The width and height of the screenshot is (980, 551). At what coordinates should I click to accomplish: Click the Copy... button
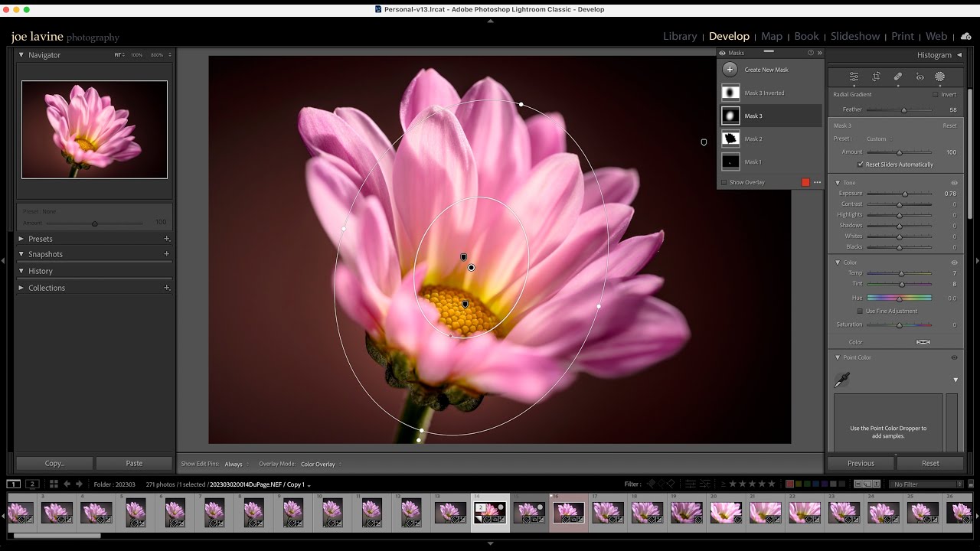click(x=55, y=463)
